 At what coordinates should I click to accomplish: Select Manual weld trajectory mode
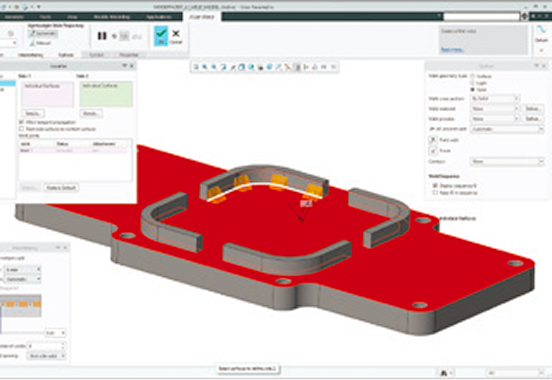pos(41,43)
